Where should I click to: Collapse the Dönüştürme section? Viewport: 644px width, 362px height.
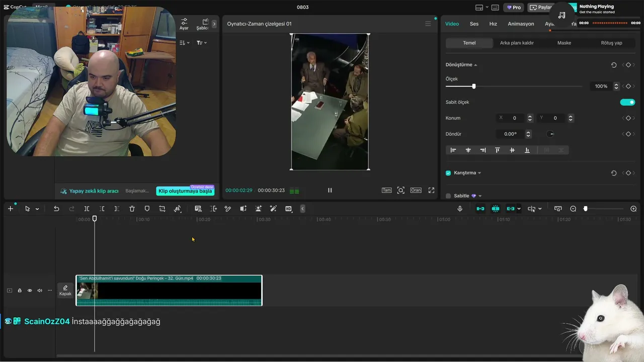[x=475, y=65]
